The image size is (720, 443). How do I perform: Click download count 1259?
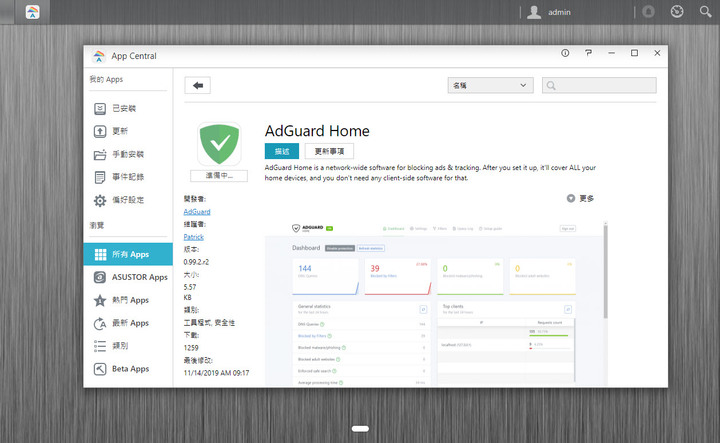pyautogui.click(x=191, y=348)
